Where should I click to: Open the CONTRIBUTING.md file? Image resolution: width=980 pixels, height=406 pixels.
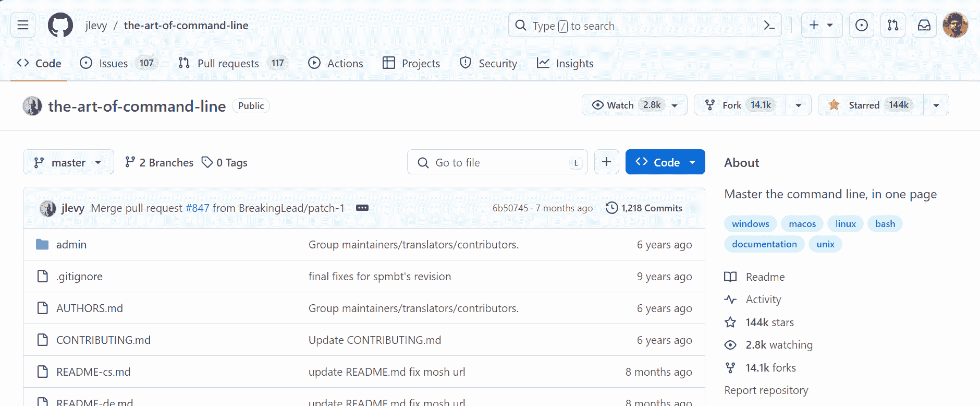pyautogui.click(x=103, y=340)
